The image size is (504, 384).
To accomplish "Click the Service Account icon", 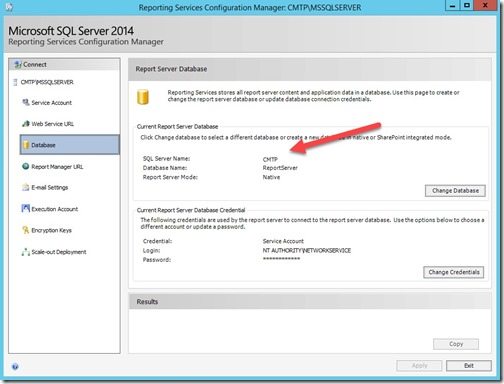I will 26,102.
